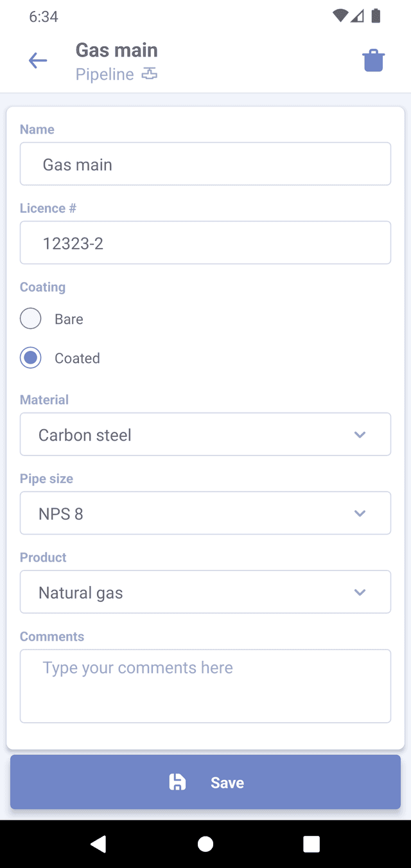Viewport: 411px width, 868px height.
Task: Select the Bare coating option
Action: [x=31, y=319]
